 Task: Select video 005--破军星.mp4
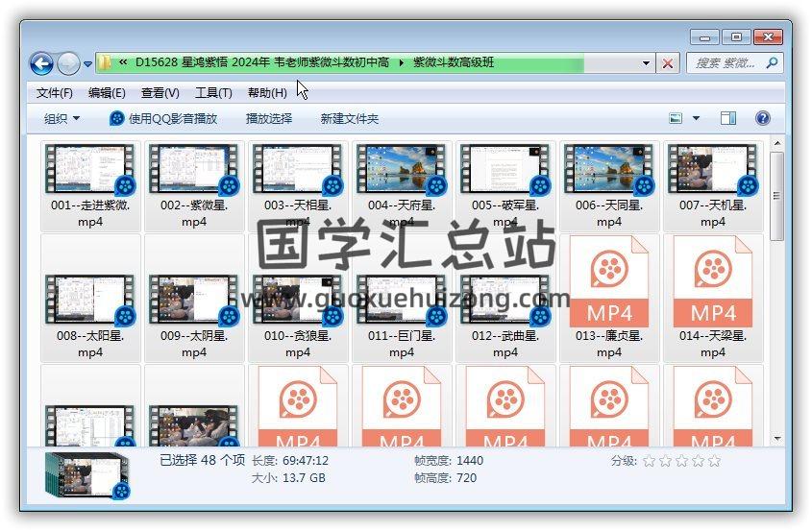tap(505, 185)
